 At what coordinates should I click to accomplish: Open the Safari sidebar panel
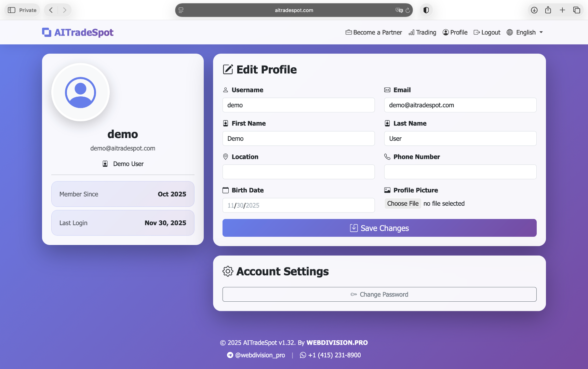click(12, 10)
